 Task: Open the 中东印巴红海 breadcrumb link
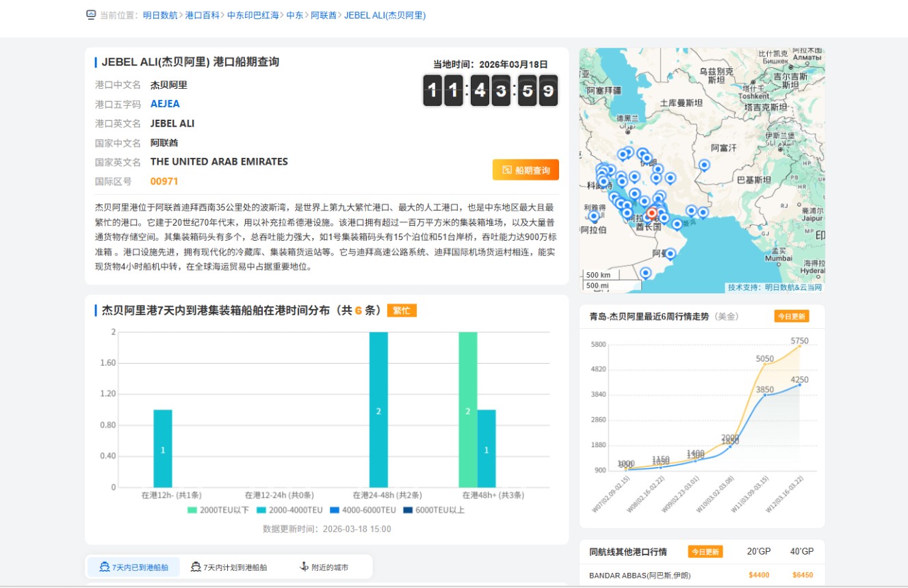tap(253, 15)
